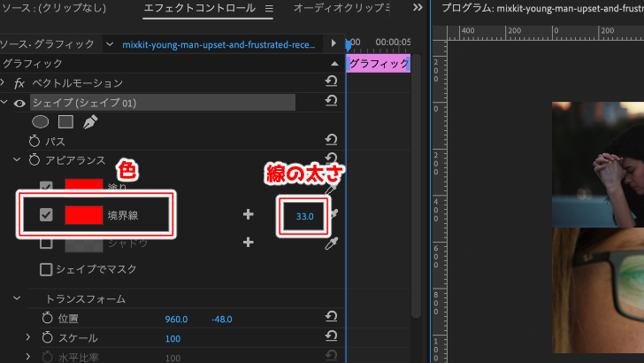Reset the ベクトルモーション effect
The height and width of the screenshot is (363, 644).
(331, 81)
